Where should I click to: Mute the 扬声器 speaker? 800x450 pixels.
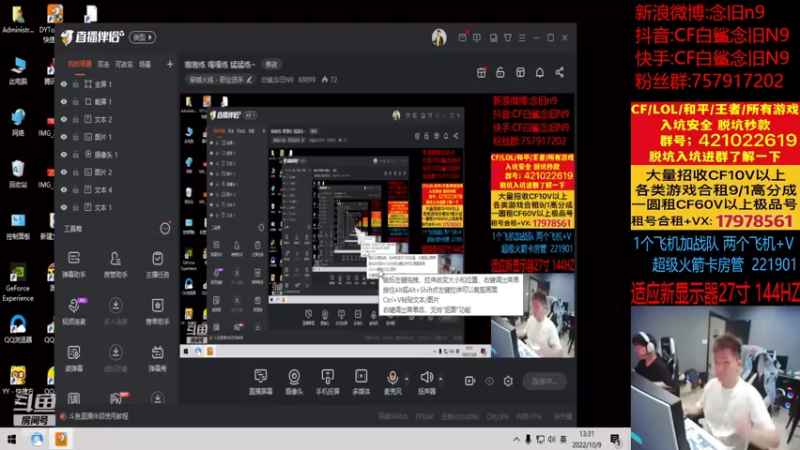427,382
